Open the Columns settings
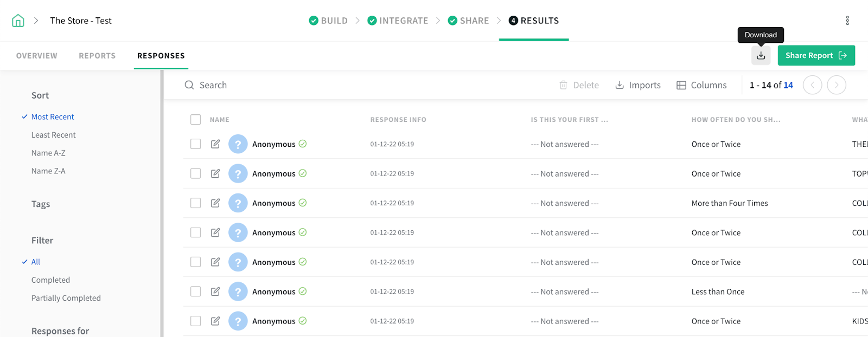The width and height of the screenshot is (868, 337). tap(701, 85)
